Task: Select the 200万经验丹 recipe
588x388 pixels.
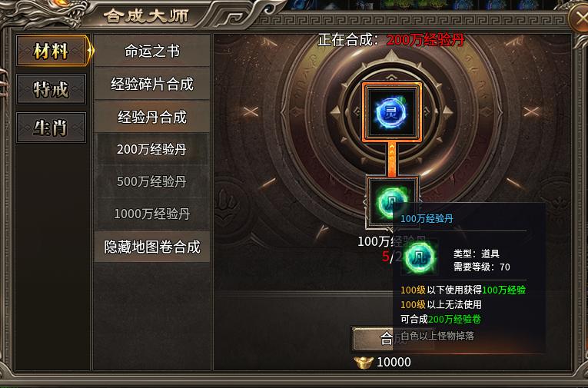Action: 152,149
